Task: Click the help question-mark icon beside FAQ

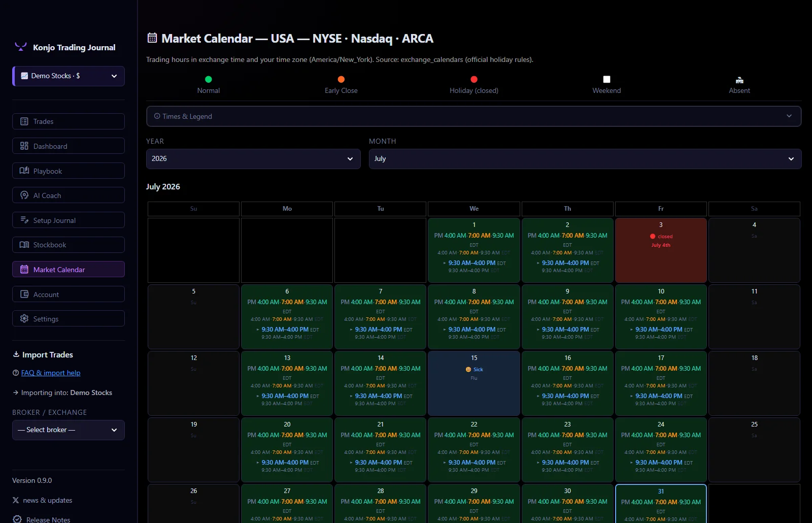Action: tap(16, 373)
